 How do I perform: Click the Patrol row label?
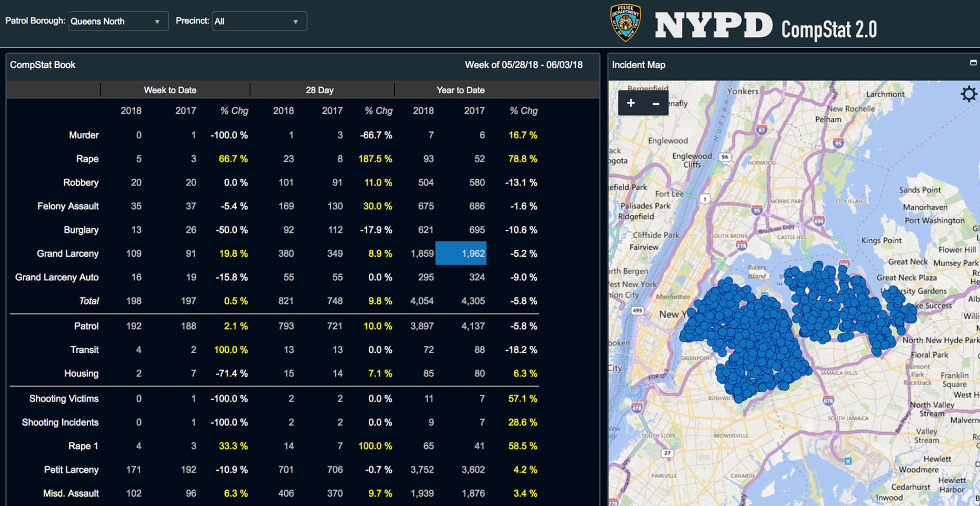pyautogui.click(x=86, y=326)
